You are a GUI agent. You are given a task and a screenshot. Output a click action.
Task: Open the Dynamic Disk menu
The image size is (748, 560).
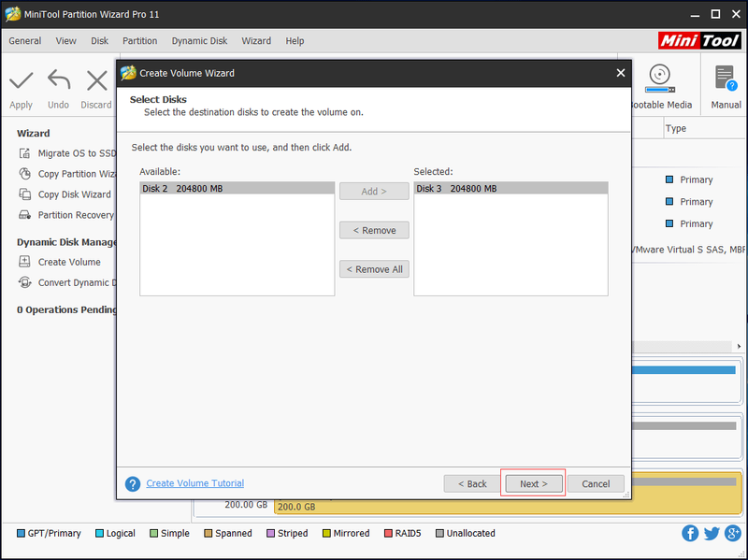(x=199, y=41)
